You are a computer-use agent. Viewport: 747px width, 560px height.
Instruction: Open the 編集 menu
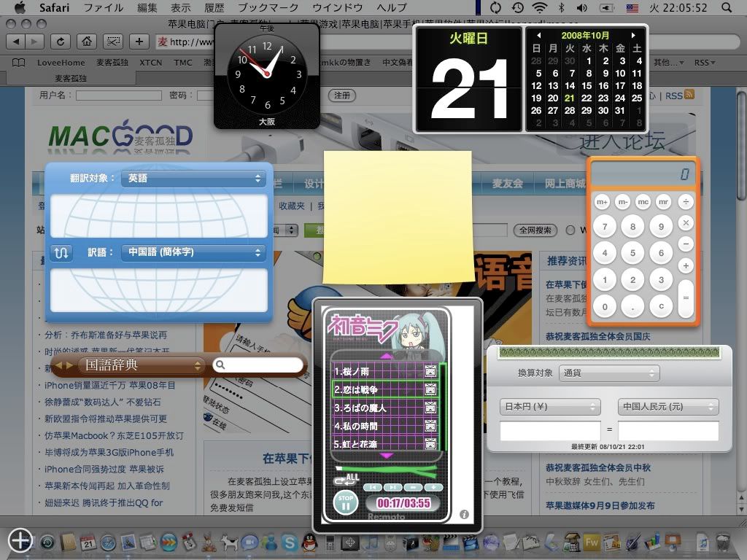147,7
